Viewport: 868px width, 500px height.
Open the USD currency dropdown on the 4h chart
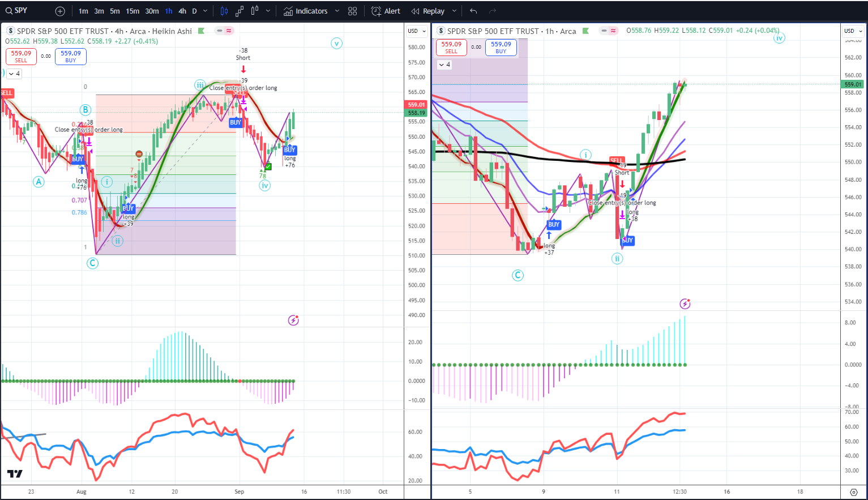click(417, 31)
